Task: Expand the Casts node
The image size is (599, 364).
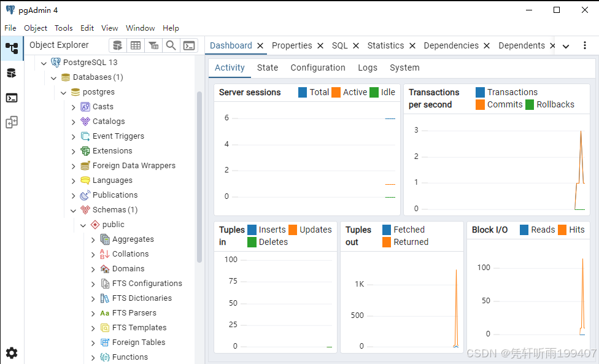Action: pyautogui.click(x=74, y=107)
